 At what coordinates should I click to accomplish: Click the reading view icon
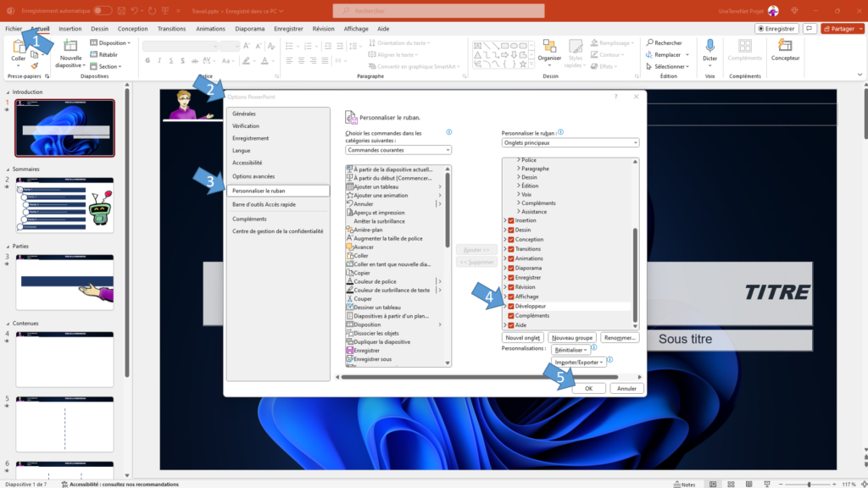(748, 484)
